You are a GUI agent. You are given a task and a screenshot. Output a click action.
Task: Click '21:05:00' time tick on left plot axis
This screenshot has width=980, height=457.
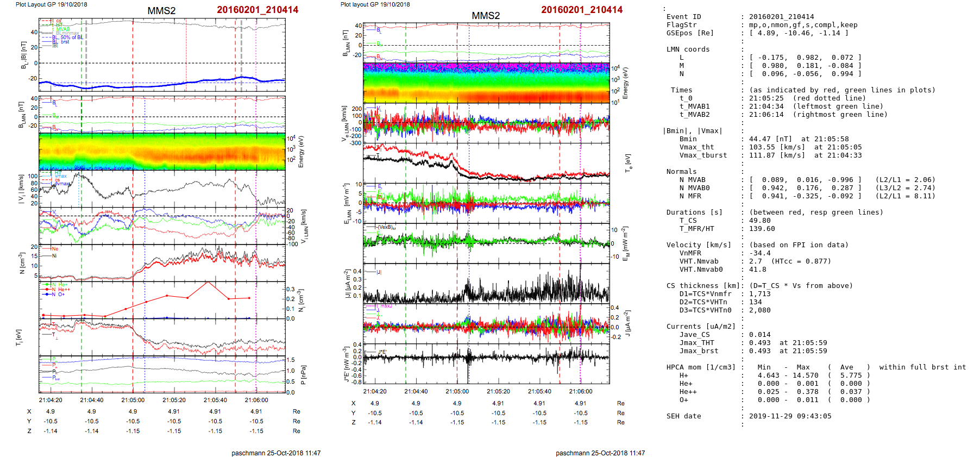(133, 400)
